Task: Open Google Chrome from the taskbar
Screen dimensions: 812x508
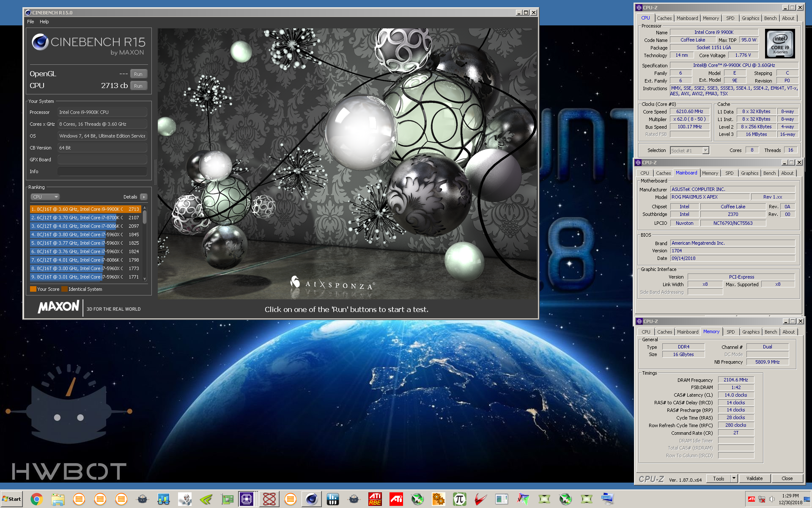Action: pyautogui.click(x=36, y=500)
